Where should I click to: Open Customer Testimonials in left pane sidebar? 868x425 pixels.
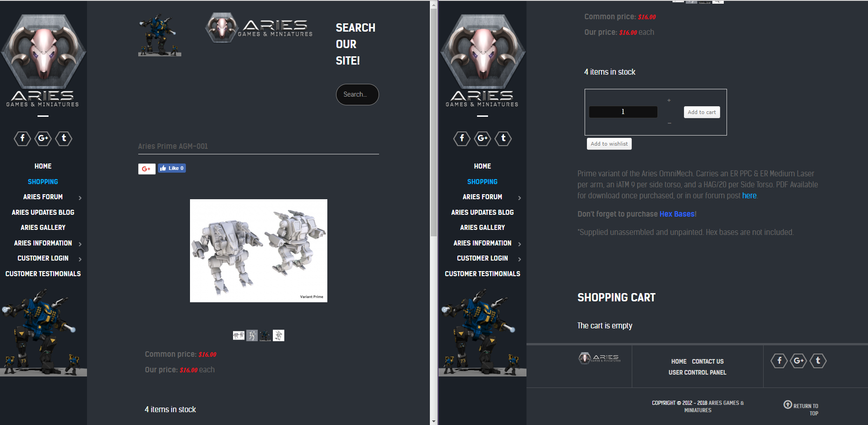43,274
